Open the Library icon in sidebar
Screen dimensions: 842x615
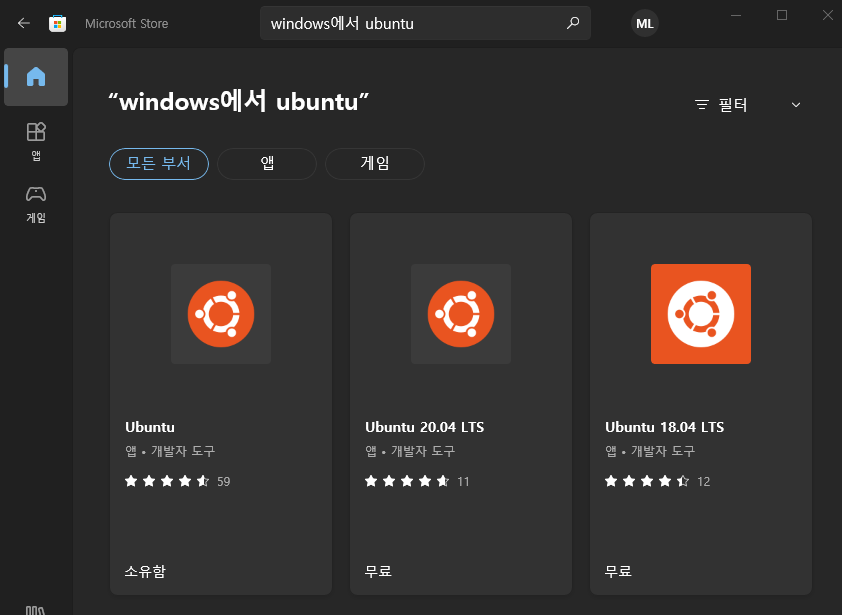(36, 610)
